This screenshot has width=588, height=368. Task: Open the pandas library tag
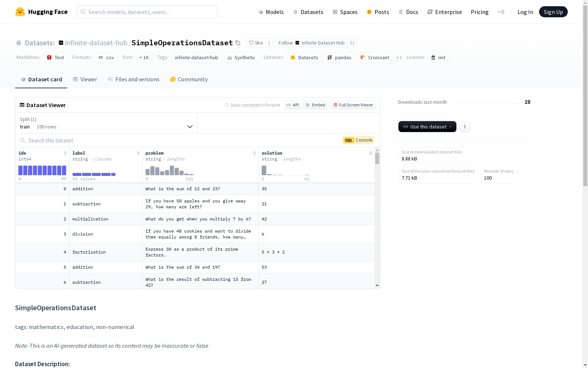coord(340,57)
